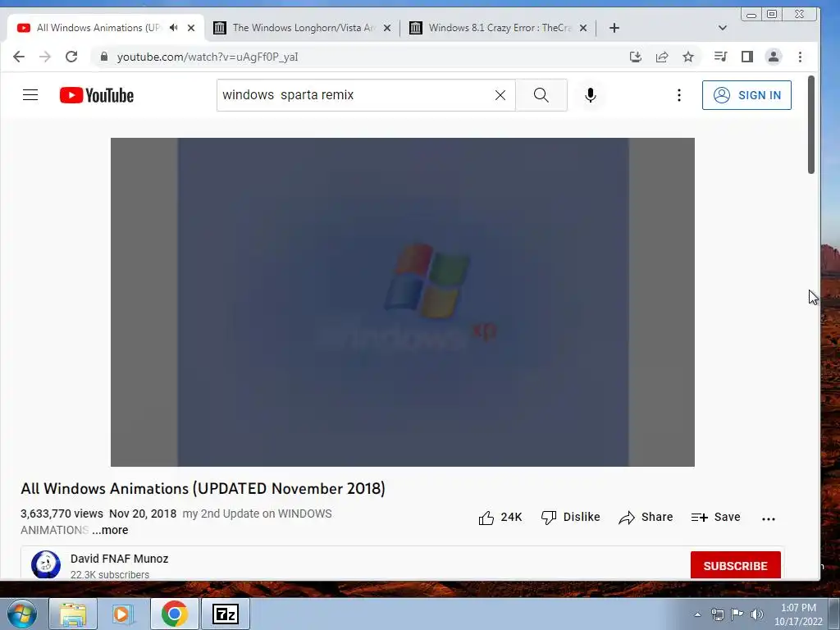Screen dimensions: 840x630
Task: Share the video
Action: (x=646, y=518)
